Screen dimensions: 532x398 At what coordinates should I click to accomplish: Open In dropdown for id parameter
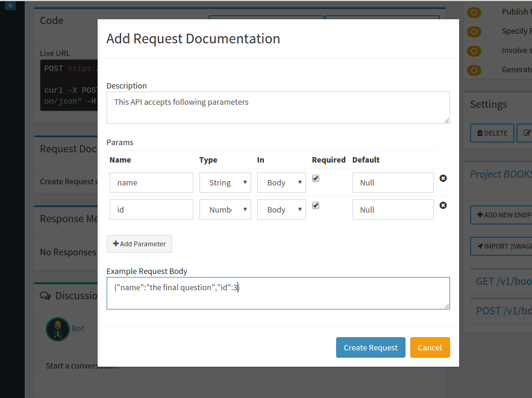tap(281, 210)
